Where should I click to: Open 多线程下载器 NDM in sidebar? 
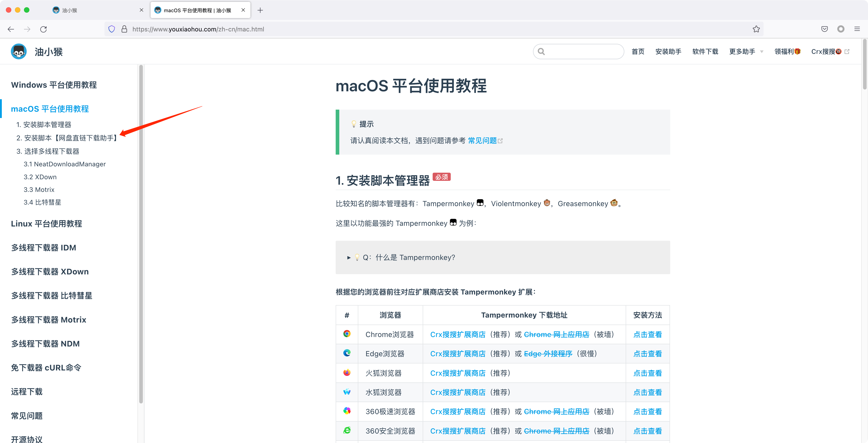[x=45, y=344]
